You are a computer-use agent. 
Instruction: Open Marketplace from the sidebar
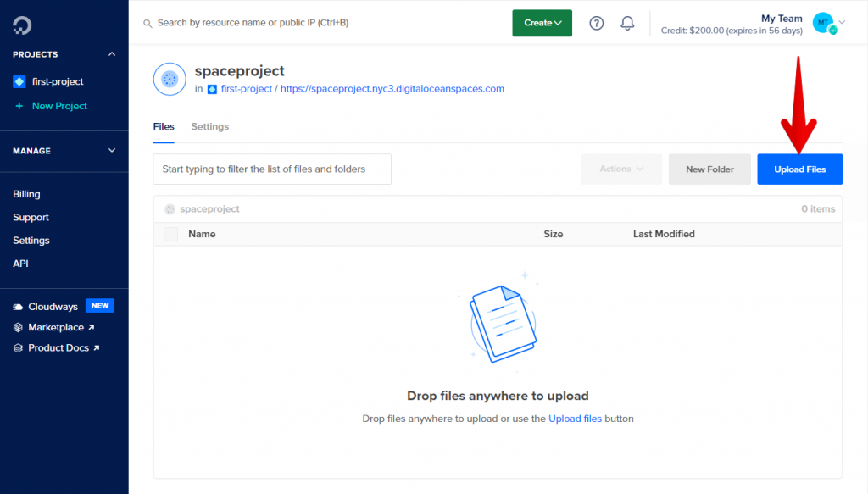click(x=53, y=327)
